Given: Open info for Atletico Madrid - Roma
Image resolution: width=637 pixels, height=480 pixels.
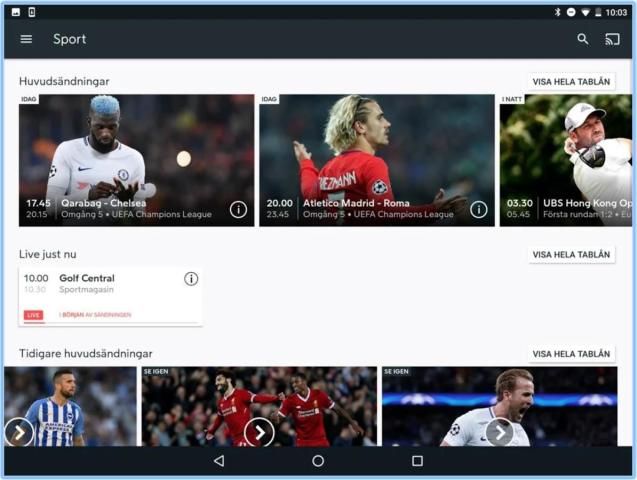Looking at the screenshot, I should click(479, 209).
